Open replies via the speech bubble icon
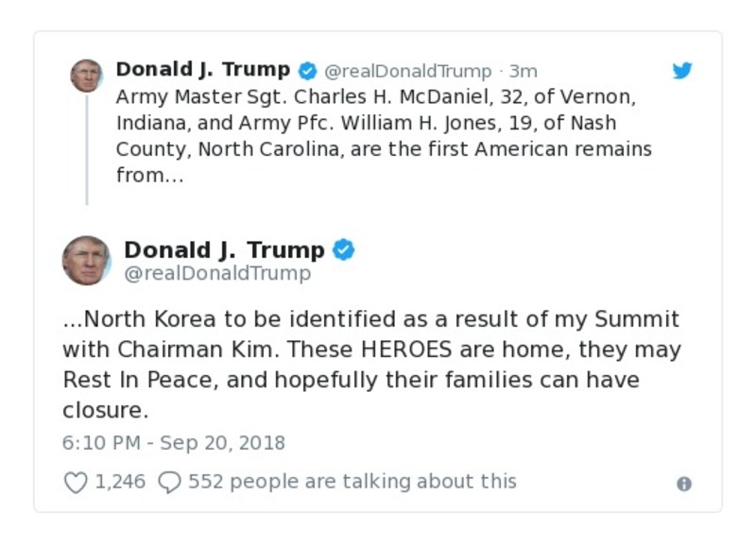The height and width of the screenshot is (546, 756). click(x=169, y=482)
